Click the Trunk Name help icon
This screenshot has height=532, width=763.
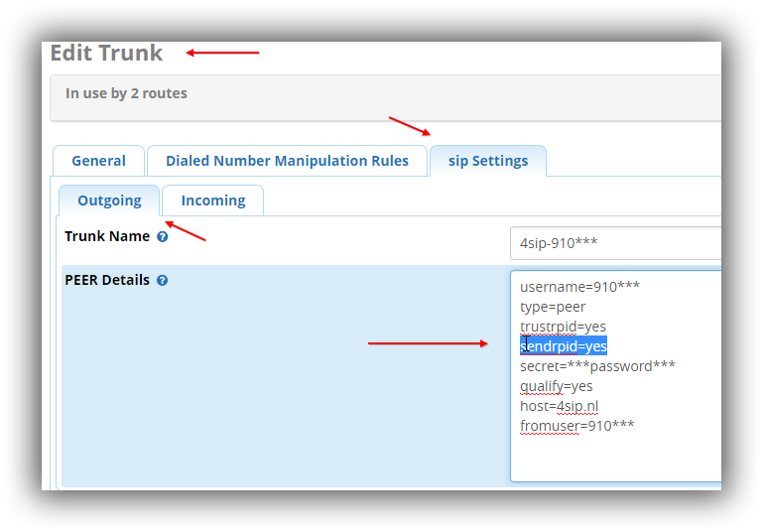point(163,237)
